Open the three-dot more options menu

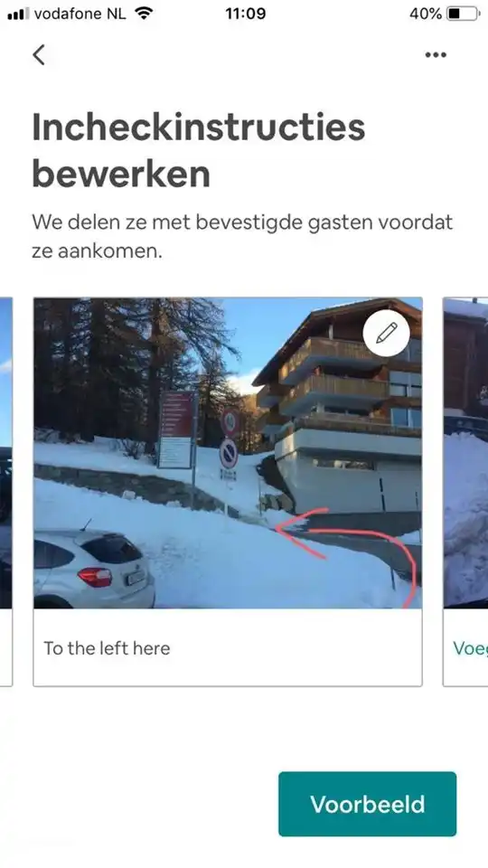tap(436, 55)
